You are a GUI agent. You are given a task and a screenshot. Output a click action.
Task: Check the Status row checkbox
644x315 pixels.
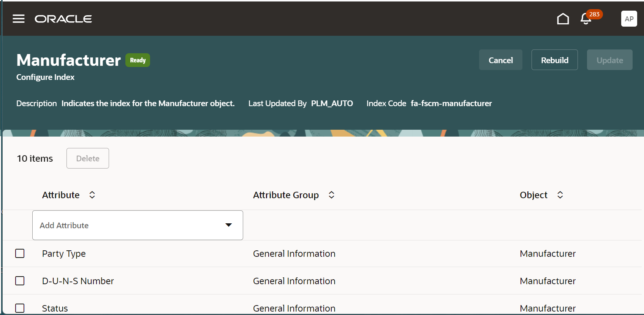pos(20,308)
